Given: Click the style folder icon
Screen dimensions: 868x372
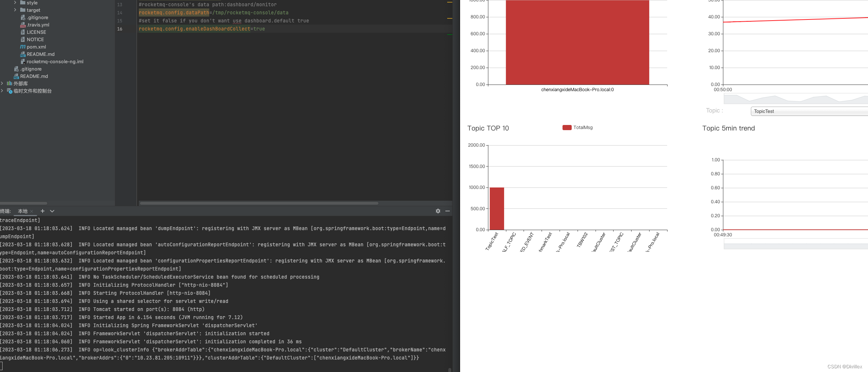Looking at the screenshot, I should tap(23, 3).
